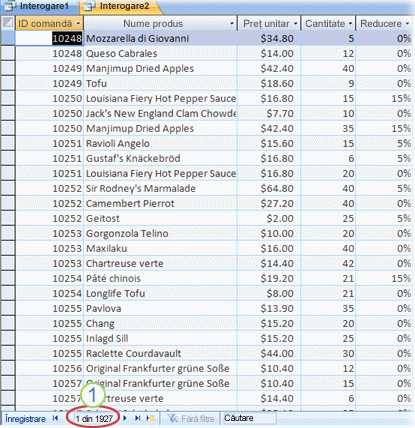Click the $18.60 unit price cell

(x=269, y=83)
